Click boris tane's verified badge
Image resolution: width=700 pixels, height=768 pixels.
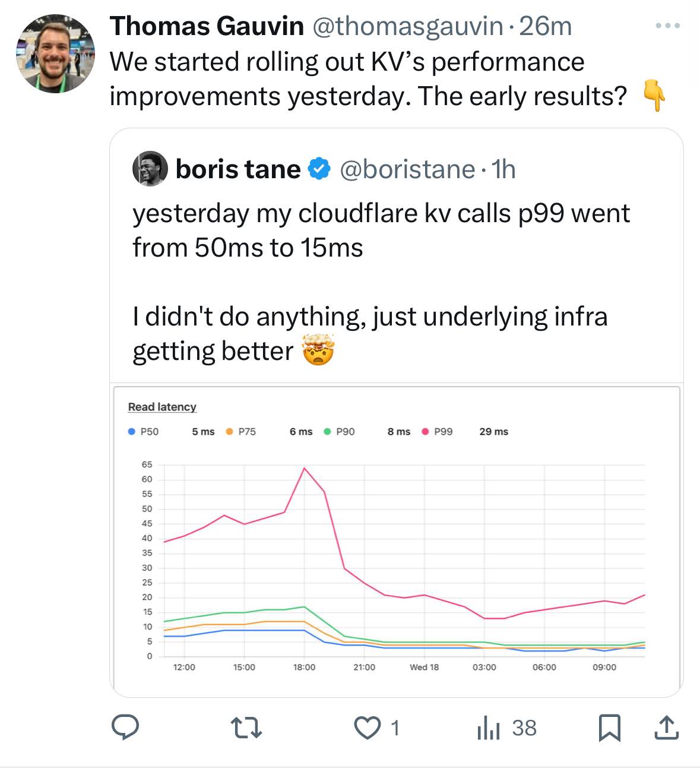pos(320,169)
